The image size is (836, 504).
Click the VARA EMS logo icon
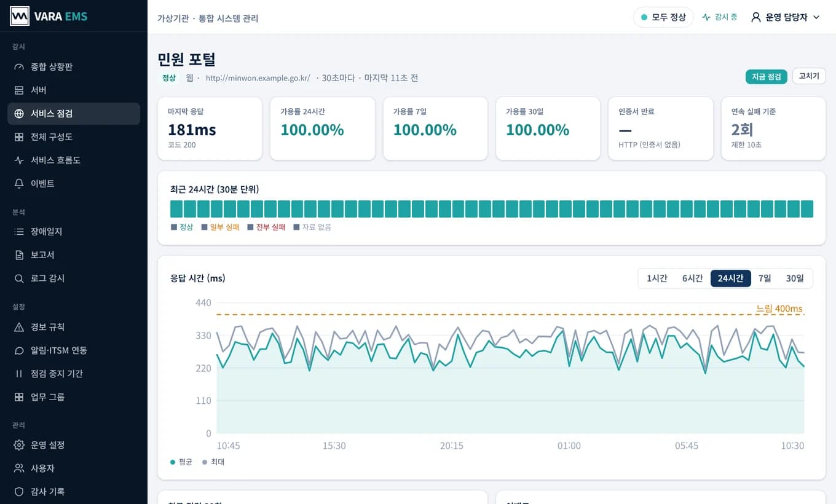20,16
